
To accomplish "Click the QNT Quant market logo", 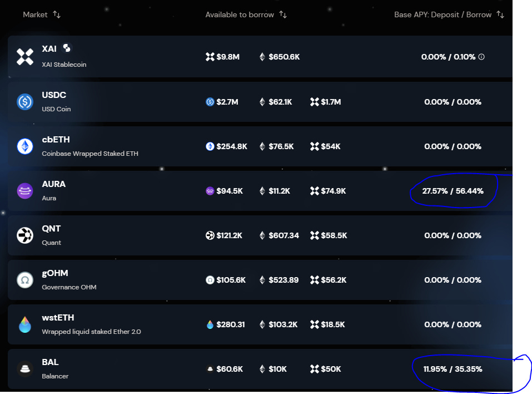I will [25, 235].
